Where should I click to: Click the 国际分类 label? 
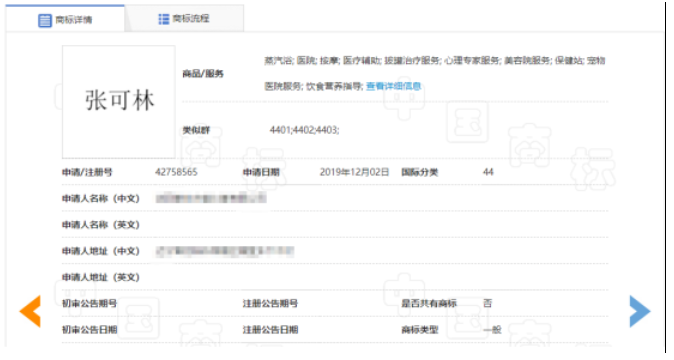pyautogui.click(x=420, y=172)
